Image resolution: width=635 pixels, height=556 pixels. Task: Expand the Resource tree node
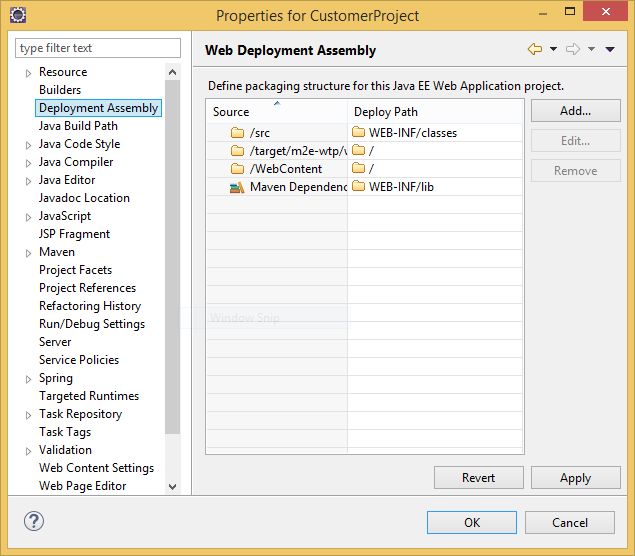pos(28,73)
